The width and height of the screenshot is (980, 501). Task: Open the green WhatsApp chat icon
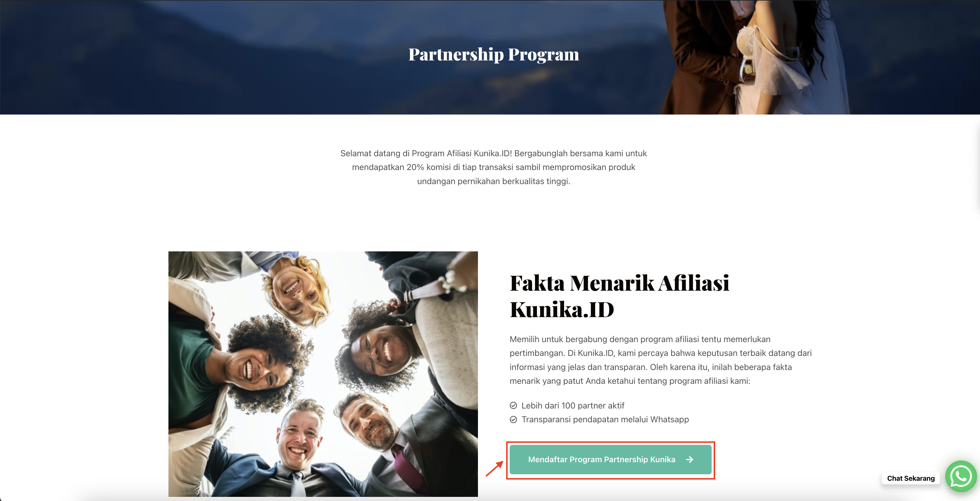(961, 476)
